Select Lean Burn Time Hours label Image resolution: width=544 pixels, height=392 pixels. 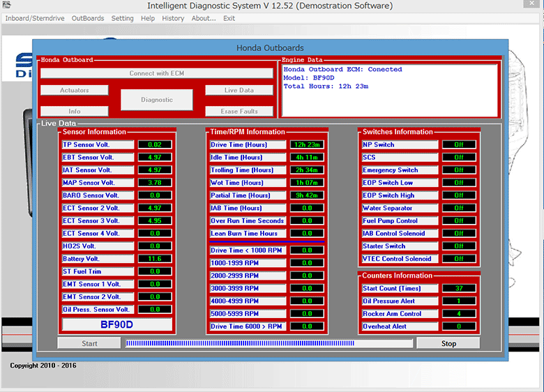[x=248, y=234]
